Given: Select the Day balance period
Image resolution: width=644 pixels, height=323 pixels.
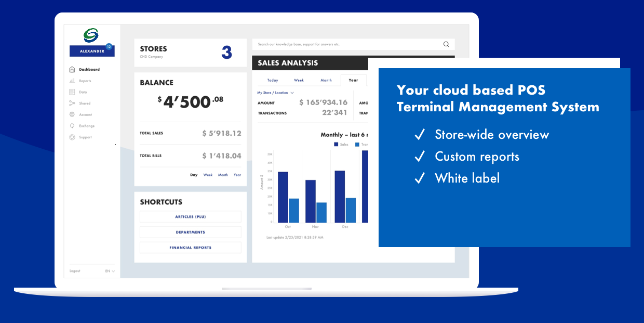Looking at the screenshot, I should tap(194, 175).
